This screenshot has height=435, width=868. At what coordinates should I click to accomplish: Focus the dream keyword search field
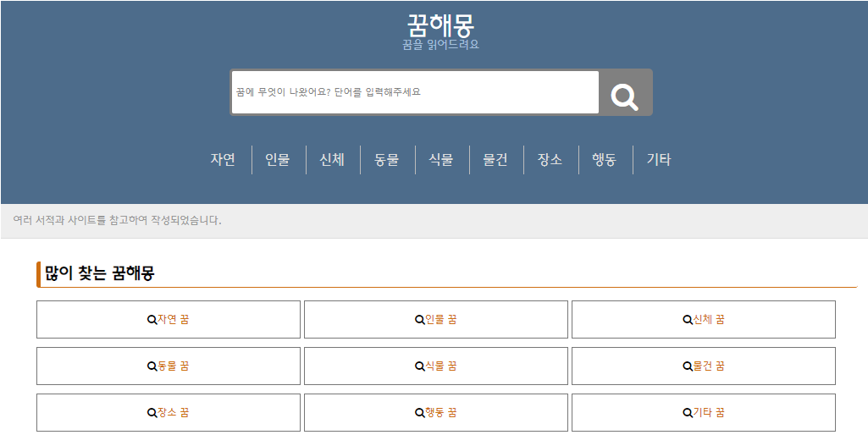pyautogui.click(x=415, y=92)
